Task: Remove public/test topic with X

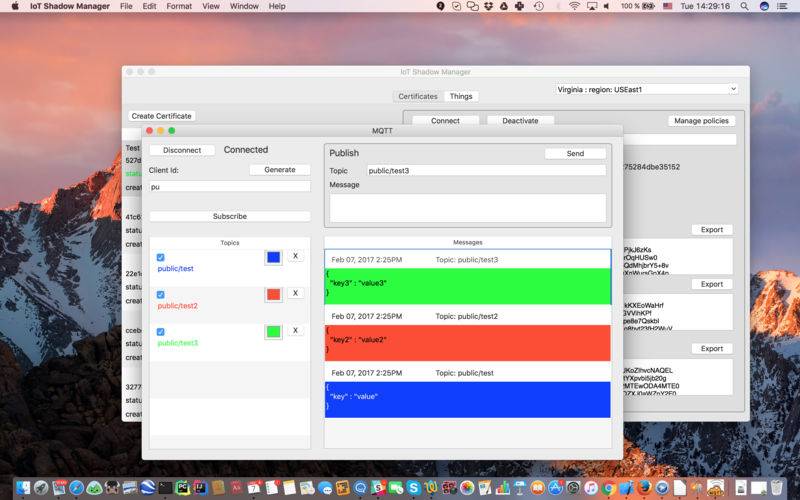Action: [x=295, y=256]
